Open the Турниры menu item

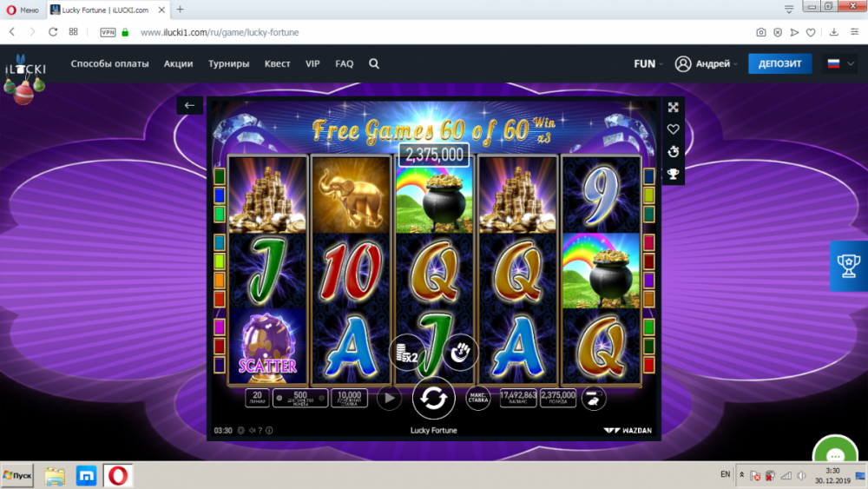[228, 63]
